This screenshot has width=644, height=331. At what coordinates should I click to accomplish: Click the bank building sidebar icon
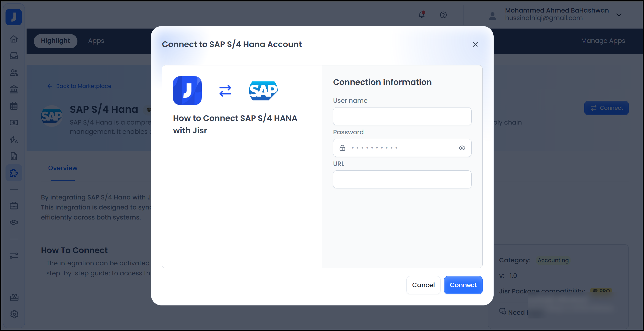(14, 89)
